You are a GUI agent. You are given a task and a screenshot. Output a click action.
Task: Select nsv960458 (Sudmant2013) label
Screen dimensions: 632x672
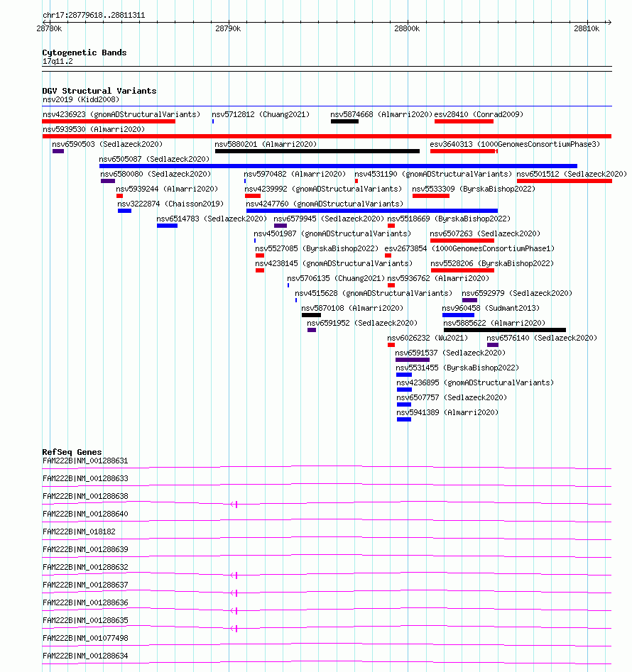(x=491, y=308)
